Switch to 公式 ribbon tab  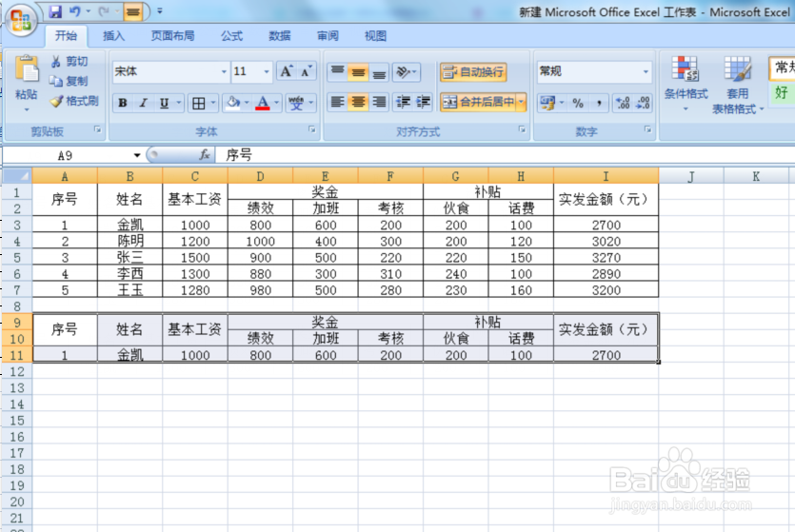tap(231, 35)
